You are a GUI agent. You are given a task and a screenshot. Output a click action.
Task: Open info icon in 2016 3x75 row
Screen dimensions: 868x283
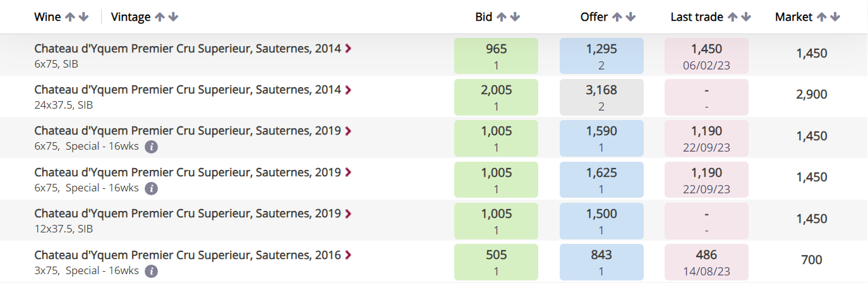tap(150, 271)
